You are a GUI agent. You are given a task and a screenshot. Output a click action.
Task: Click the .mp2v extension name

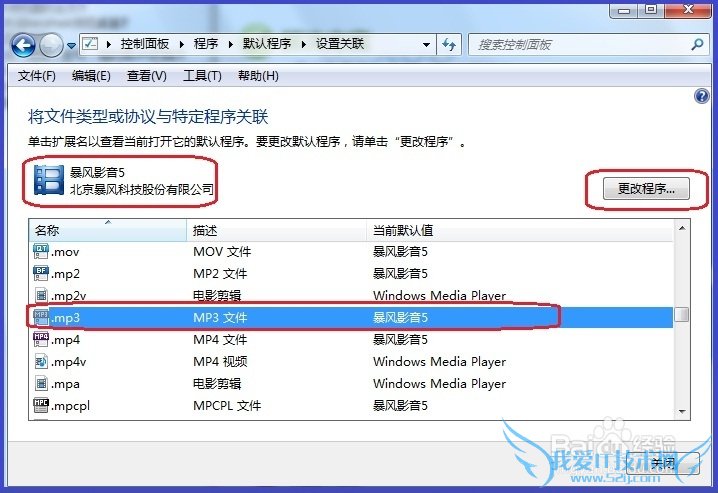click(69, 296)
